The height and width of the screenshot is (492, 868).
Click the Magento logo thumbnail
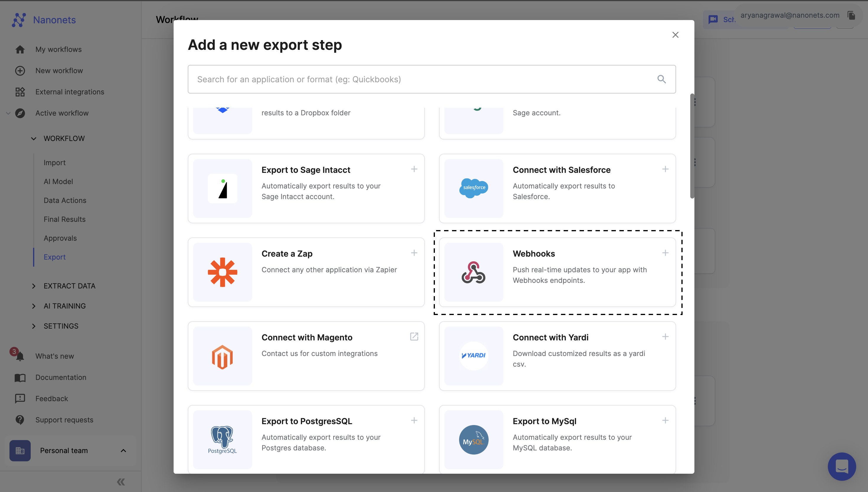(x=223, y=356)
